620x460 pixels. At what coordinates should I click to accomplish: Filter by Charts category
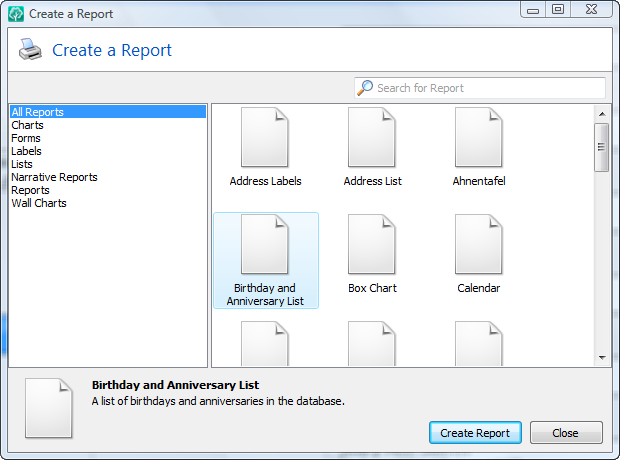click(x=27, y=125)
